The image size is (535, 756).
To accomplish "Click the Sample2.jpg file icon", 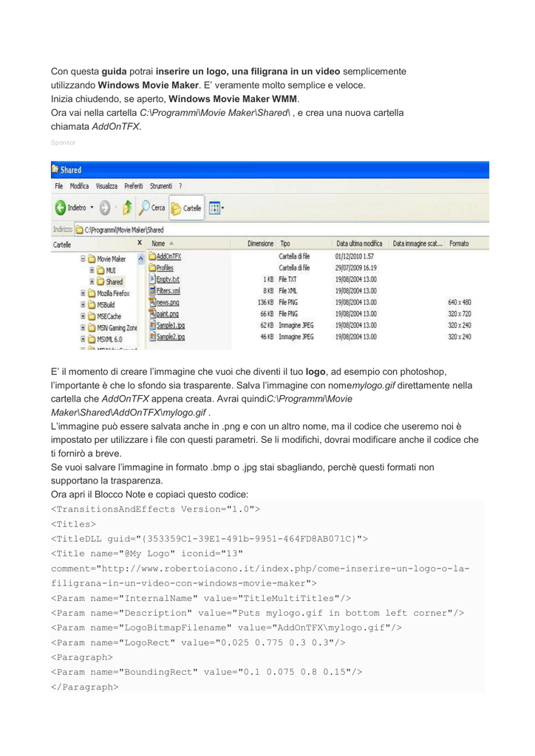I will 152,337.
